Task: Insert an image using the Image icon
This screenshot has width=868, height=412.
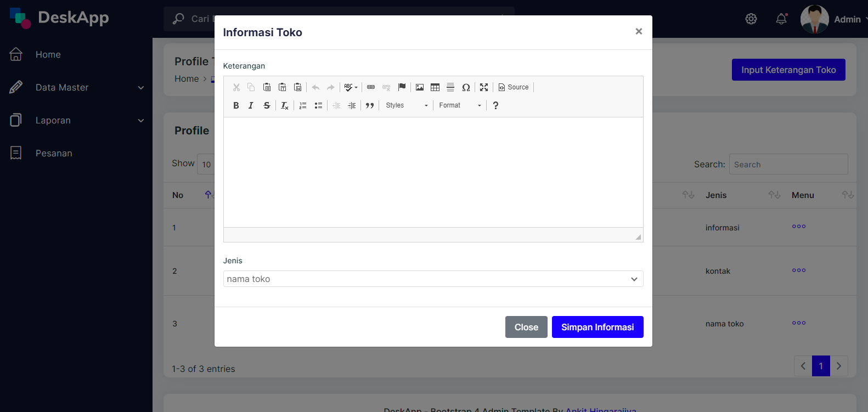Action: [420, 87]
